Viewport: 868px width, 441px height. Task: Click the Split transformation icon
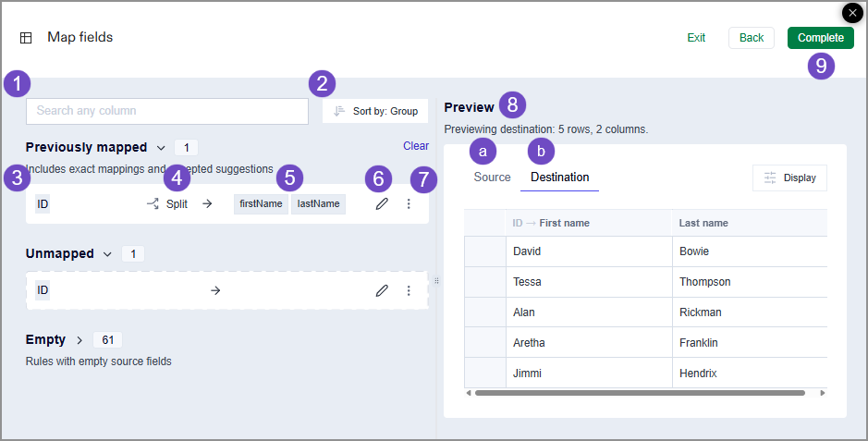click(153, 204)
